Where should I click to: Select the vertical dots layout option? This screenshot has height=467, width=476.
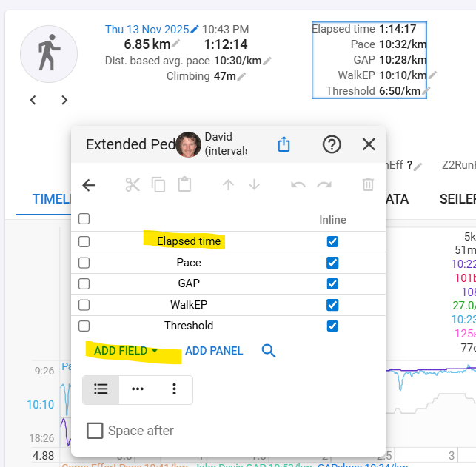point(174,389)
